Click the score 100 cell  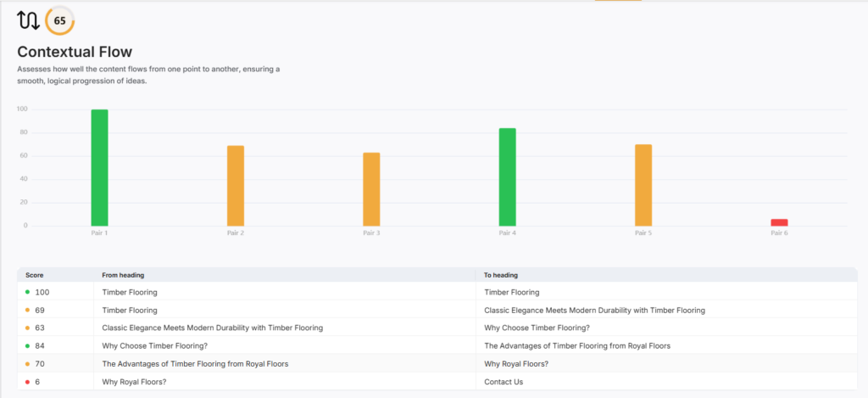[55, 292]
